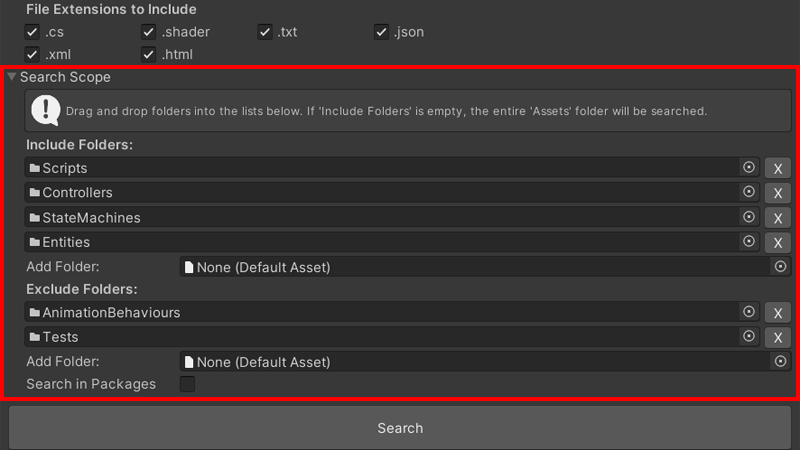This screenshot has height=450, width=800.
Task: Collapse the Search Scope foldout
Action: pyautogui.click(x=12, y=77)
